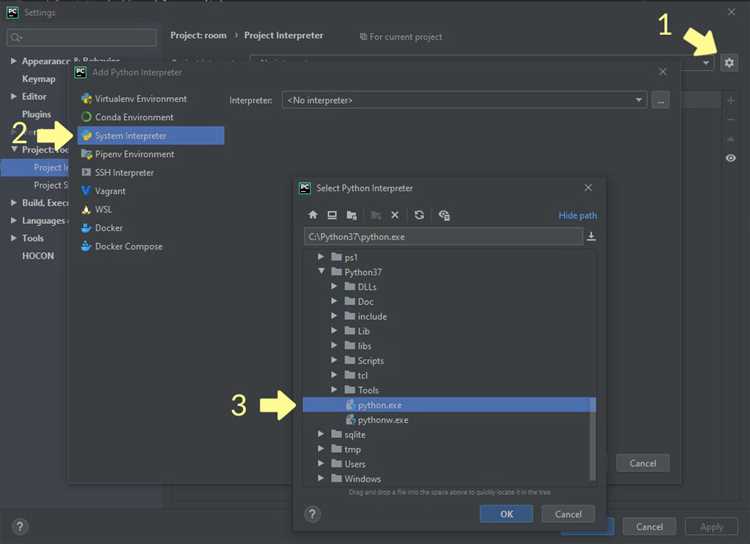
Task: Expand the libs folder
Action: coord(334,345)
